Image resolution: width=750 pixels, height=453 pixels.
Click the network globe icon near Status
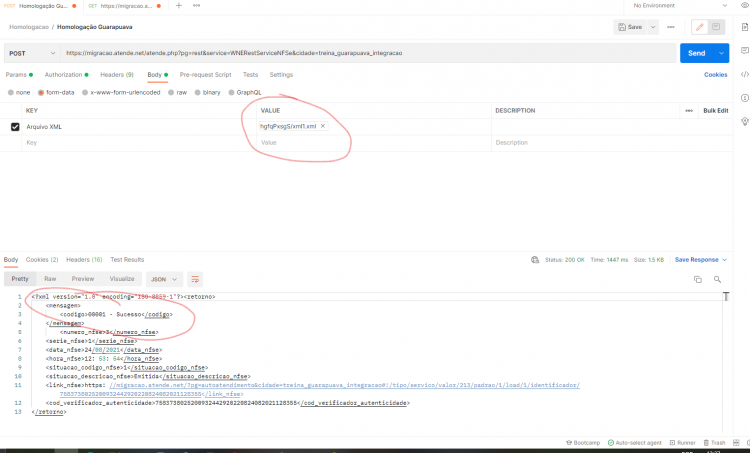tap(535, 260)
